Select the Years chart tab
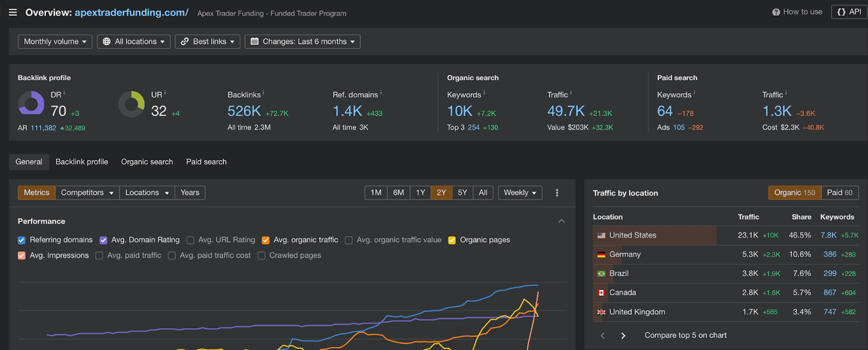The width and height of the screenshot is (868, 350). (190, 193)
